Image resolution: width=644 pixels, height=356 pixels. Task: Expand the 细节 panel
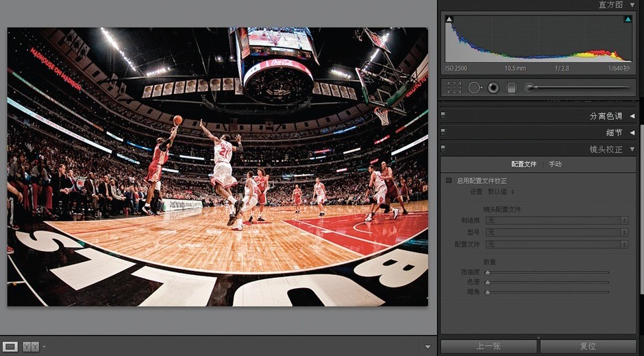632,132
